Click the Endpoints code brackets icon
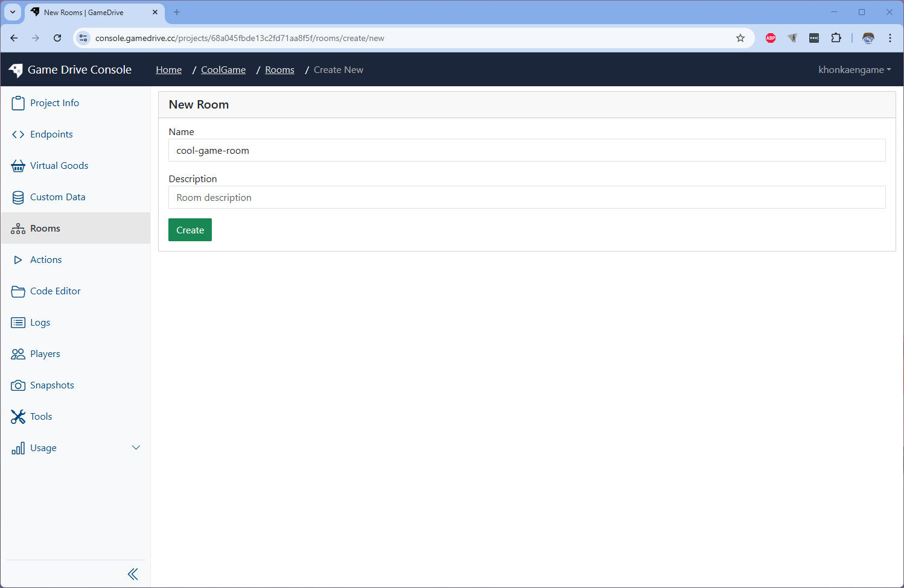 (x=18, y=134)
